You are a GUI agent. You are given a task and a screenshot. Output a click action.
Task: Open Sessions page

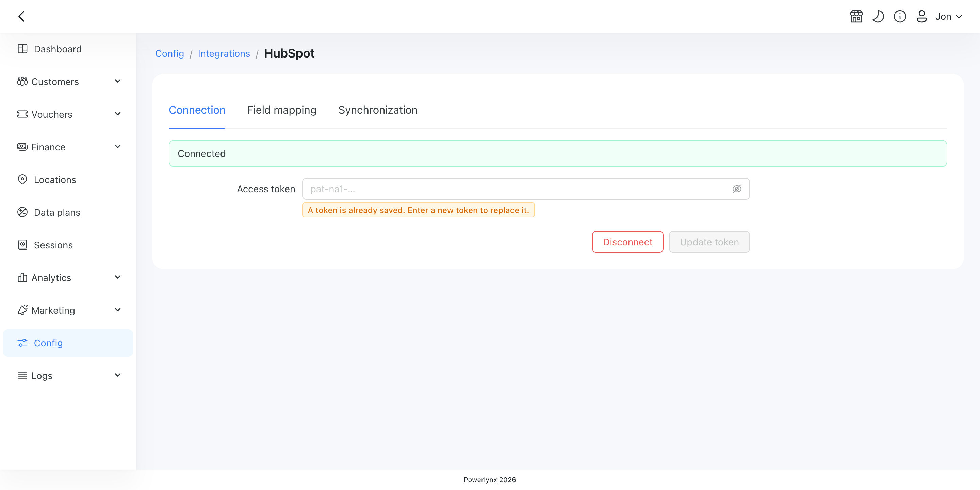point(68,245)
